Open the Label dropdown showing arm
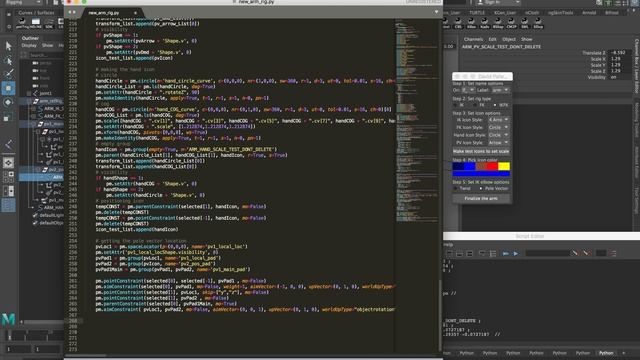 pyautogui.click(x=500, y=90)
